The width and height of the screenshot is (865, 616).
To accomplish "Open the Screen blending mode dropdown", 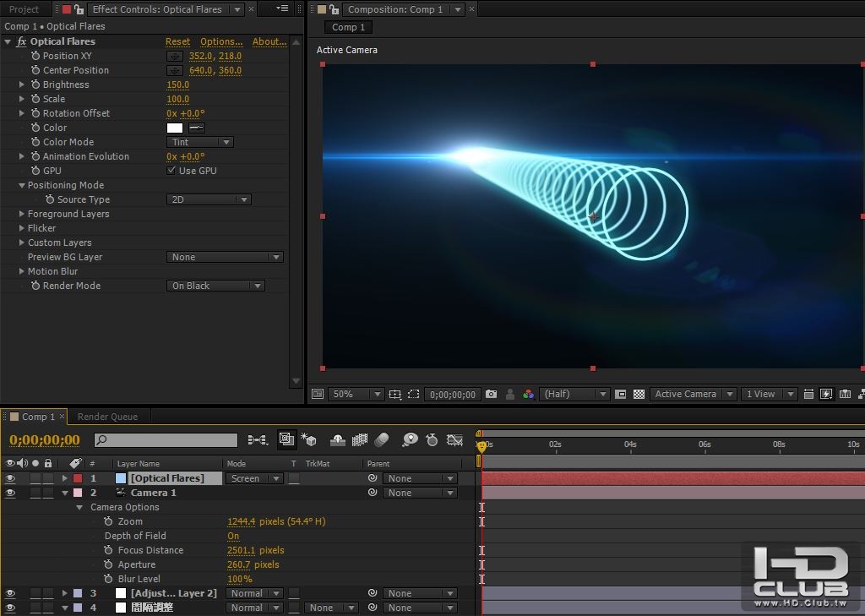I will point(253,478).
